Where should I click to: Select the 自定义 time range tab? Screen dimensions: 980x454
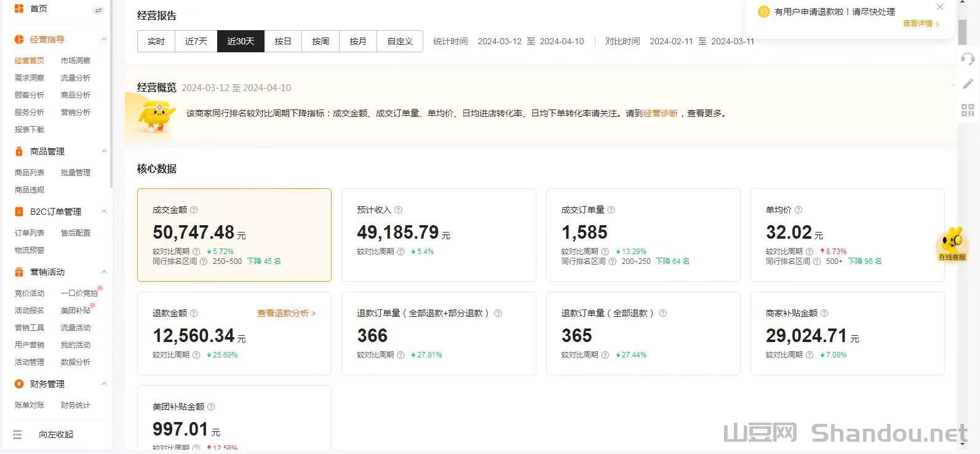(399, 41)
